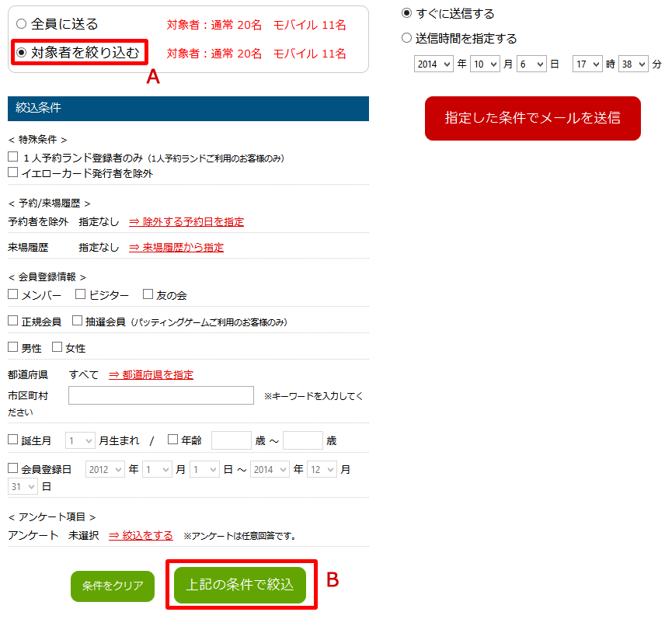Select the 全員に送る radio button
Image resolution: width=672 pixels, height=626 pixels.
[22, 23]
